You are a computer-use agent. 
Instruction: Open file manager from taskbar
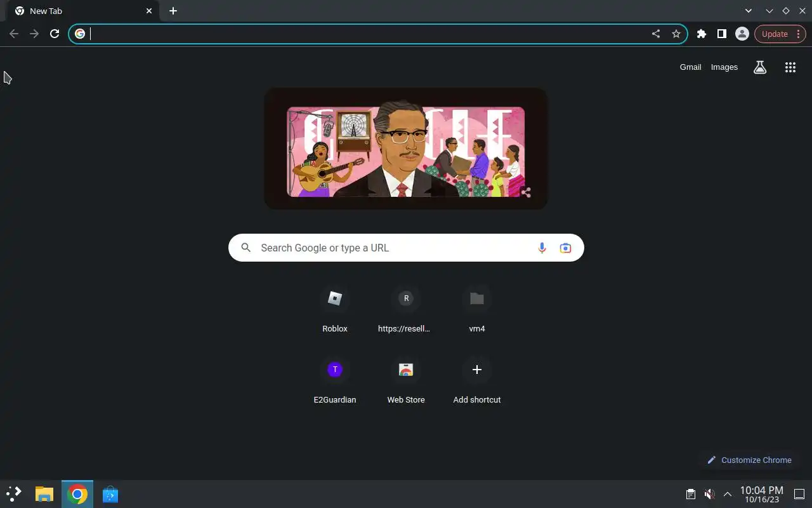[44, 494]
